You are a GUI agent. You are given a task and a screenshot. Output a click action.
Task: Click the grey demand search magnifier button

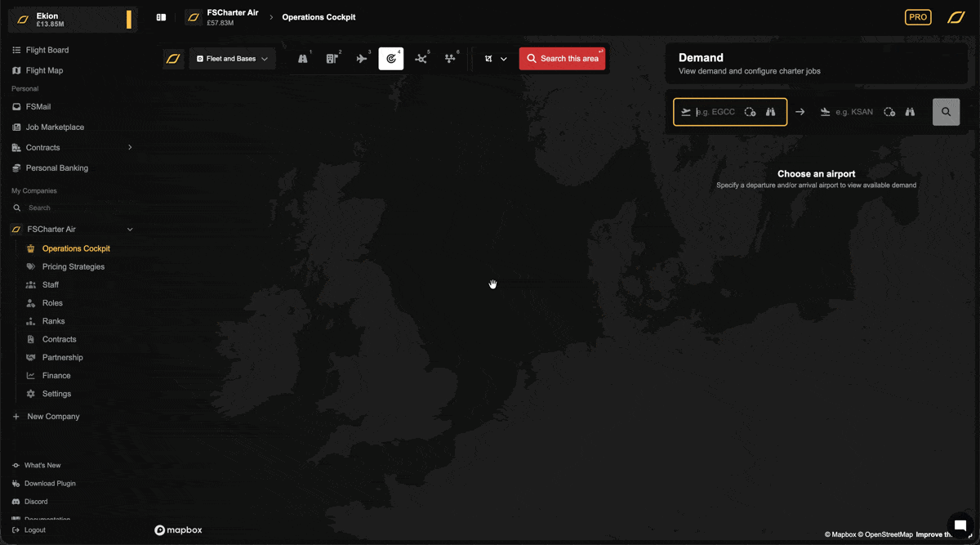946,112
